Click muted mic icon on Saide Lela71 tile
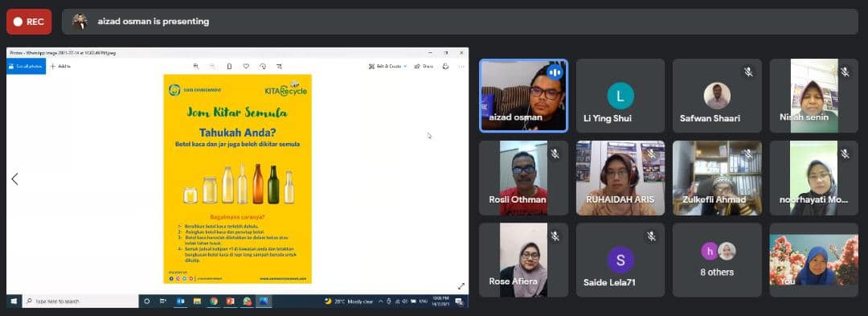The image size is (868, 316). (x=652, y=236)
